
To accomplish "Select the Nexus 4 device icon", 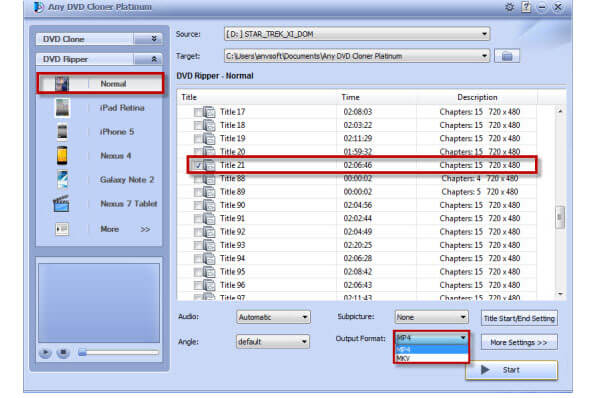I will pos(62,155).
